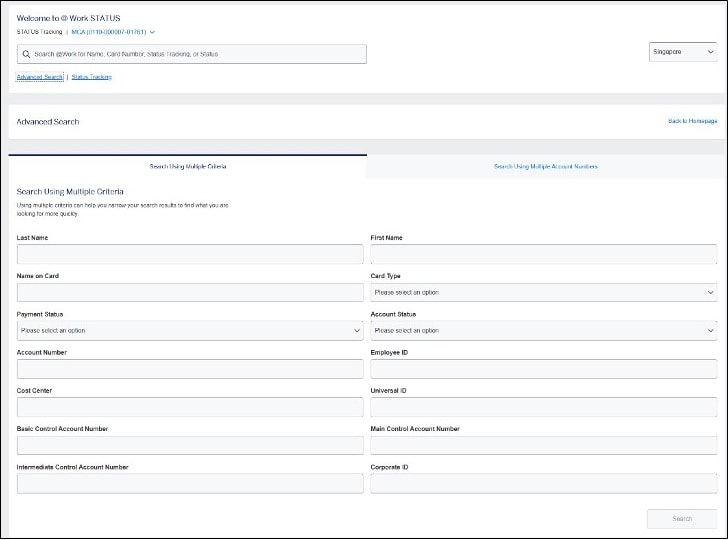Open the Payment Status dropdown
Screen dimensions: 728x540
190,330
